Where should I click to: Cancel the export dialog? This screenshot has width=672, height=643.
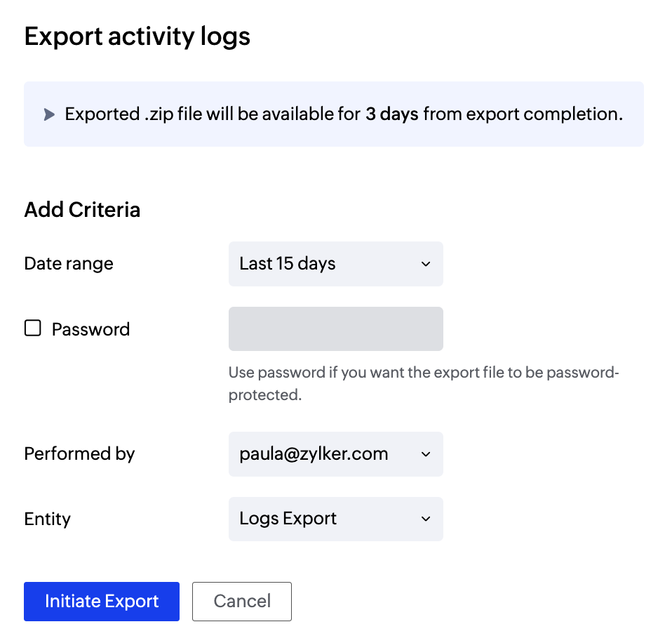(x=242, y=602)
